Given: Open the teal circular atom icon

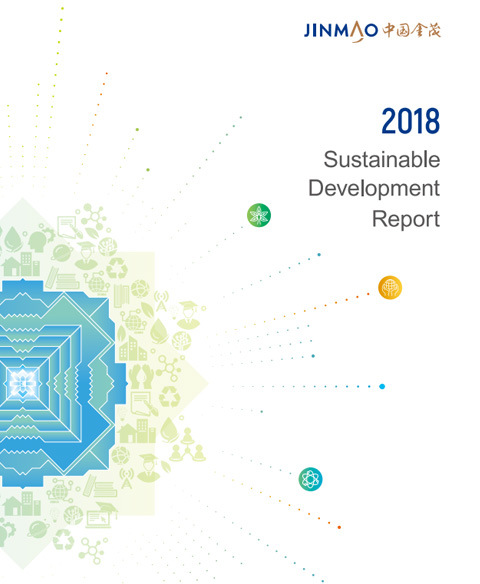Looking at the screenshot, I should 310,479.
